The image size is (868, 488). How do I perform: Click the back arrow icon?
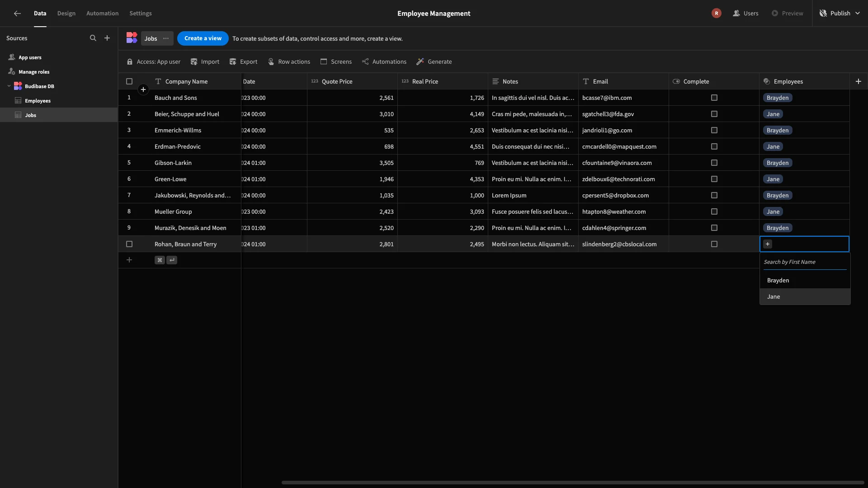(17, 14)
